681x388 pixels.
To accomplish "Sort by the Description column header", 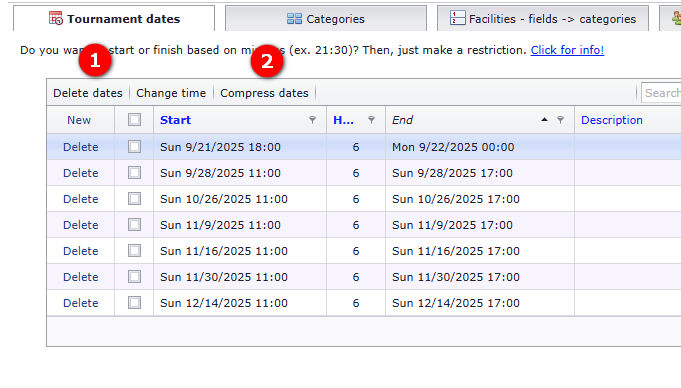I will (x=612, y=120).
